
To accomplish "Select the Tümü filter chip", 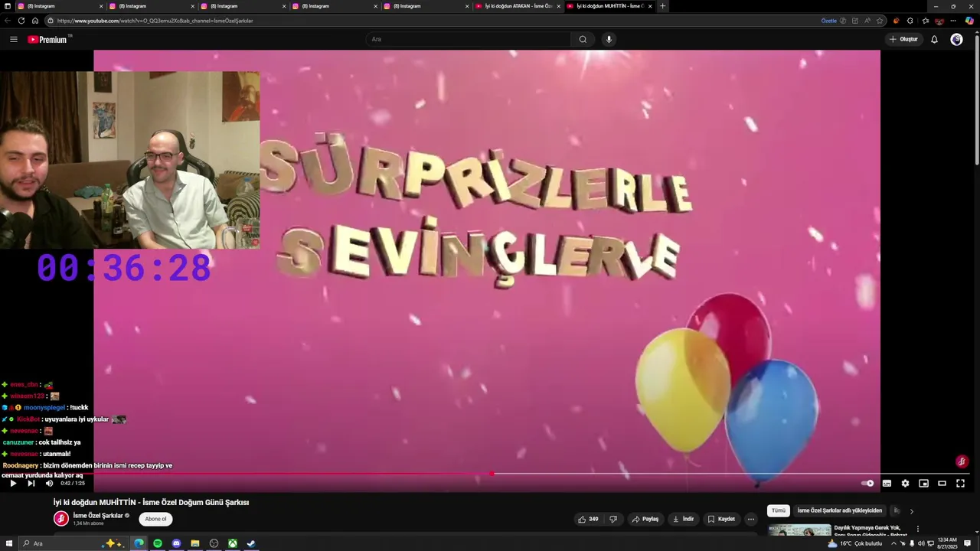I will point(779,510).
